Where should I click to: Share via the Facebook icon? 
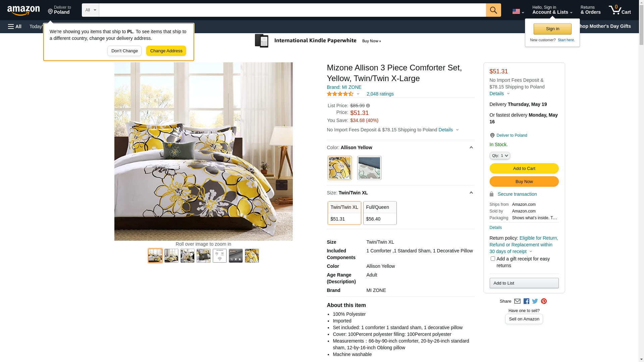[x=526, y=301]
